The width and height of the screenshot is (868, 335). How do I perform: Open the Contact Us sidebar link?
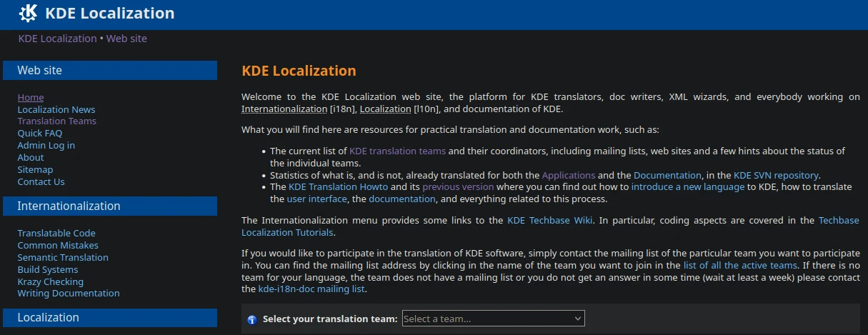pos(41,181)
